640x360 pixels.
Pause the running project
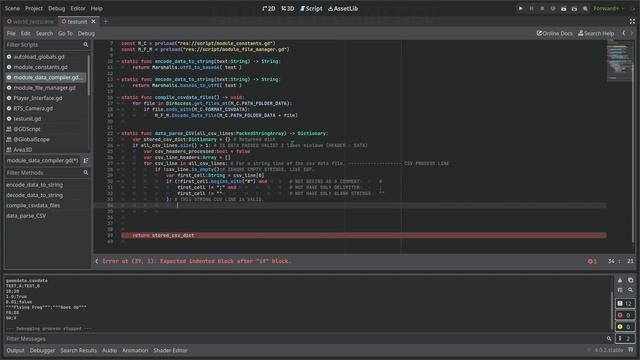click(x=531, y=9)
